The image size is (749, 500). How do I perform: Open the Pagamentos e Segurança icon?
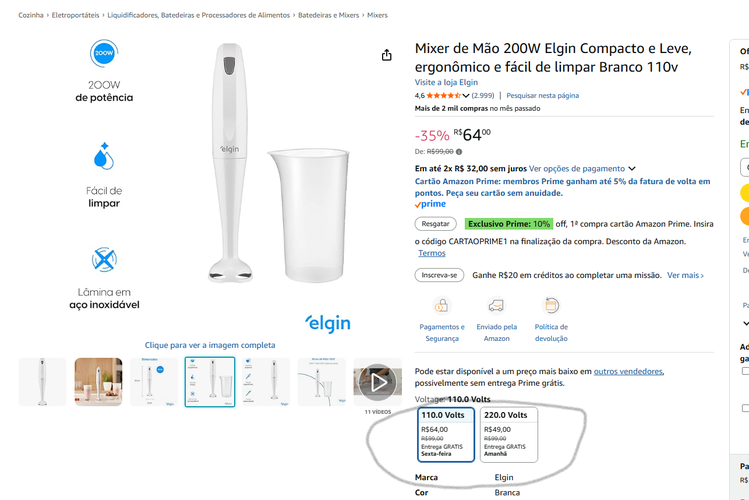click(442, 306)
